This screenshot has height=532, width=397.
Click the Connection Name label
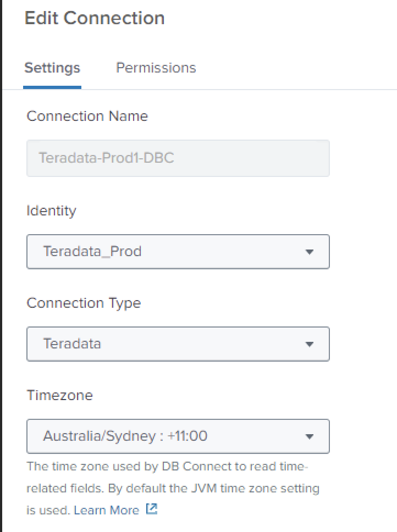coord(87,117)
